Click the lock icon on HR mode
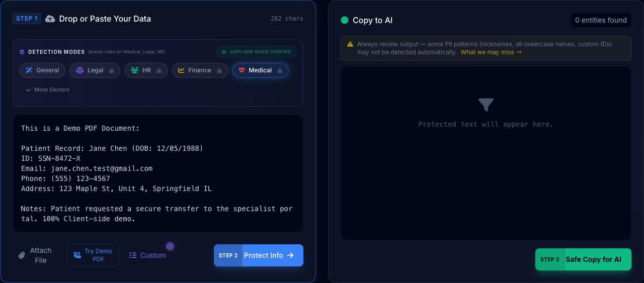Screen dimensions: 644x283 pyautogui.click(x=159, y=71)
